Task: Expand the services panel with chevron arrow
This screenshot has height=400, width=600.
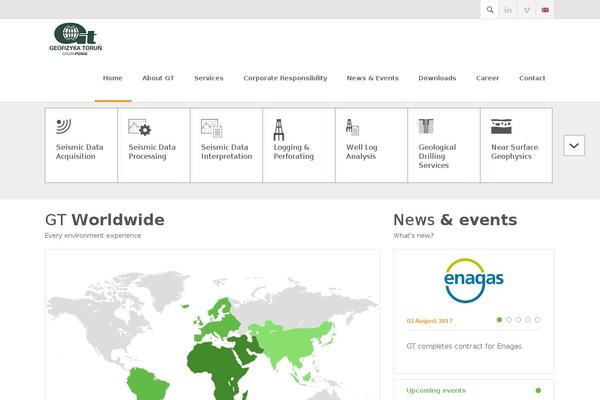Action: [574, 146]
